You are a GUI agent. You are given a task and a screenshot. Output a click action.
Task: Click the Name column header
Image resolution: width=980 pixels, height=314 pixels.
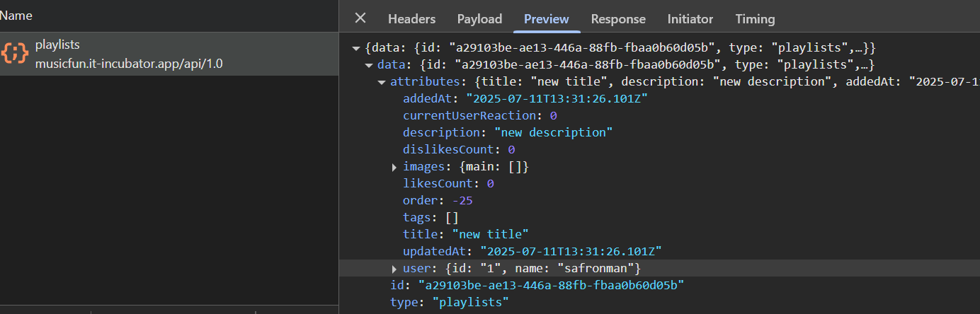pos(16,16)
